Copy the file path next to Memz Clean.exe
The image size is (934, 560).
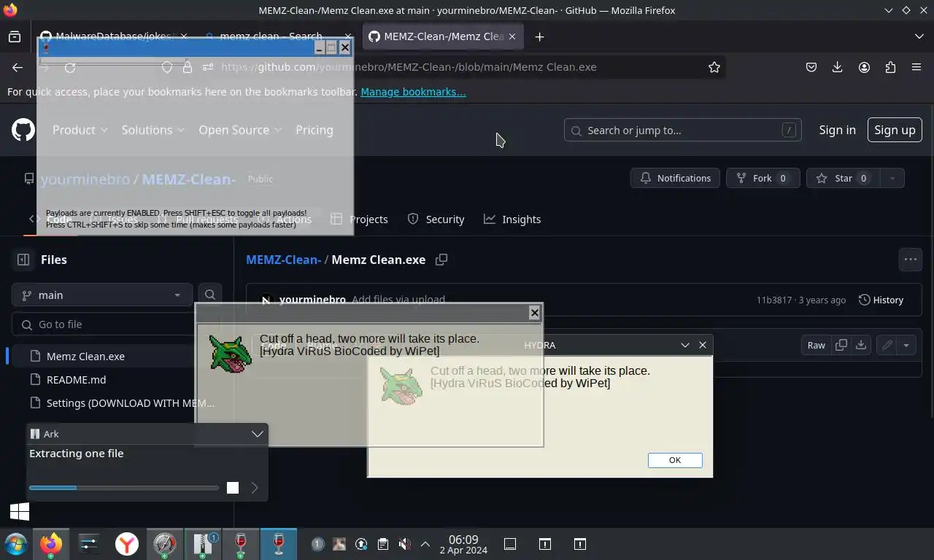point(441,260)
